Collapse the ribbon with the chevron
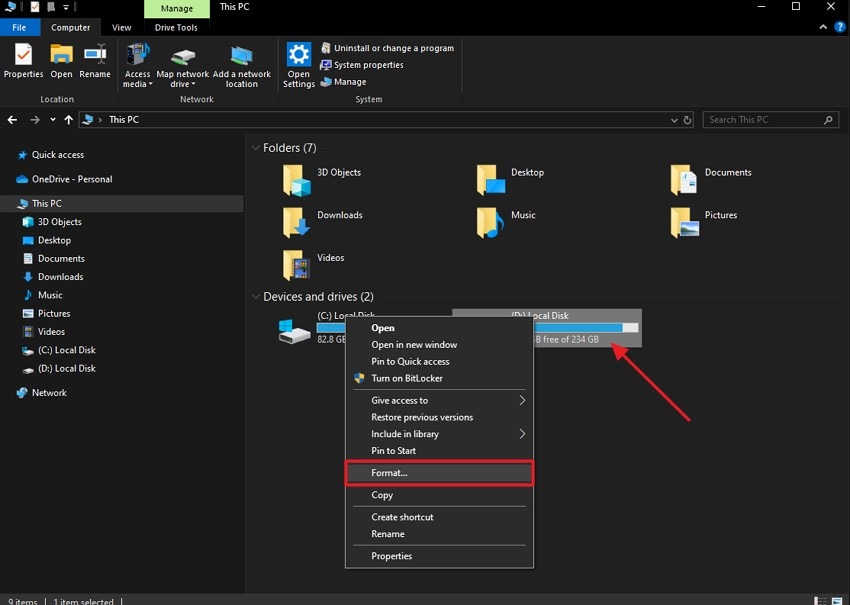850x605 pixels. point(823,27)
